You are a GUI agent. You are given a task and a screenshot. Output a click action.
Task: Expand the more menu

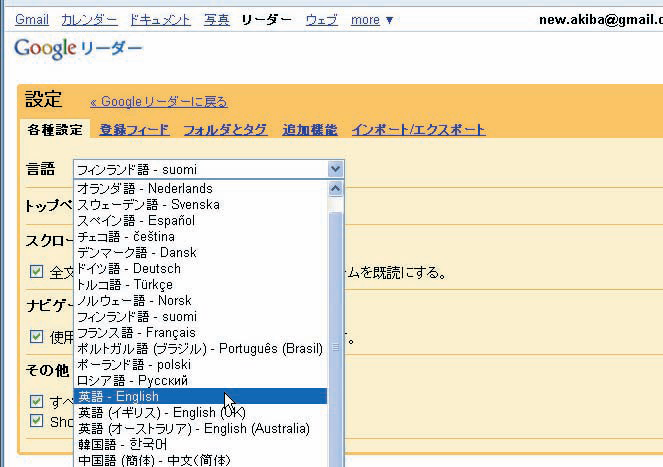[x=372, y=19]
